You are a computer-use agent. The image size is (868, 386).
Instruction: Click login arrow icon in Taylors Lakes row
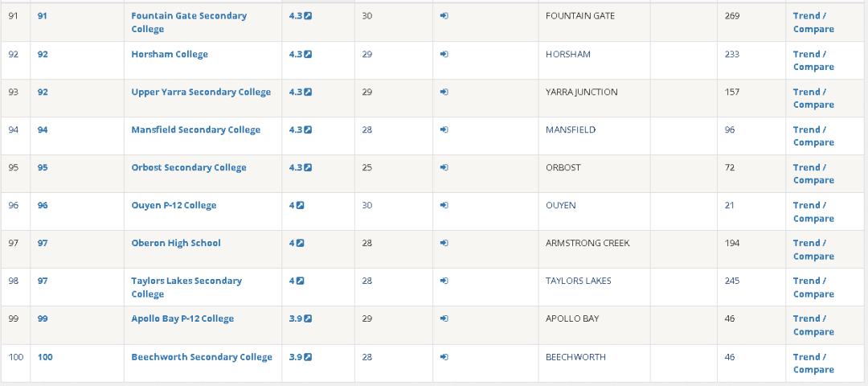tap(444, 281)
